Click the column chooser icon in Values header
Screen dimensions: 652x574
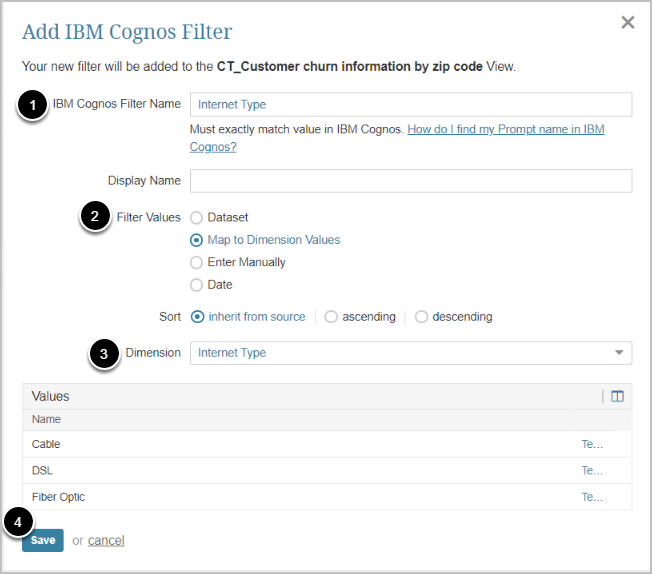pos(617,396)
